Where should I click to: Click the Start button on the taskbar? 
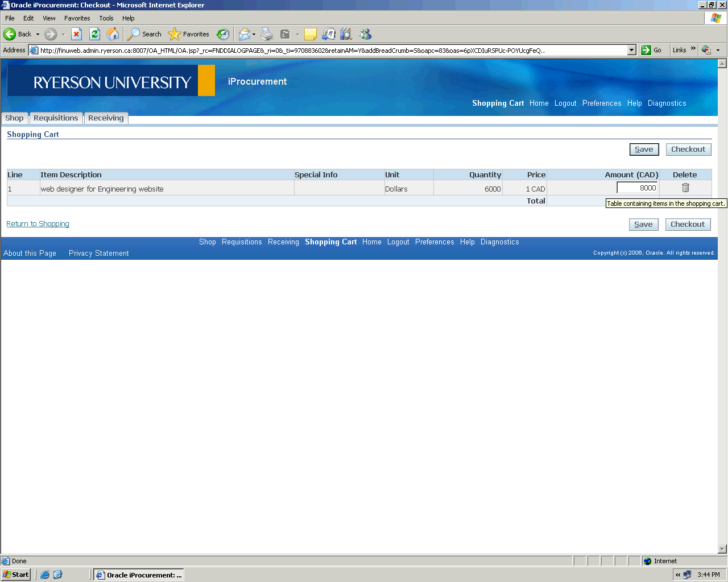[15, 575]
